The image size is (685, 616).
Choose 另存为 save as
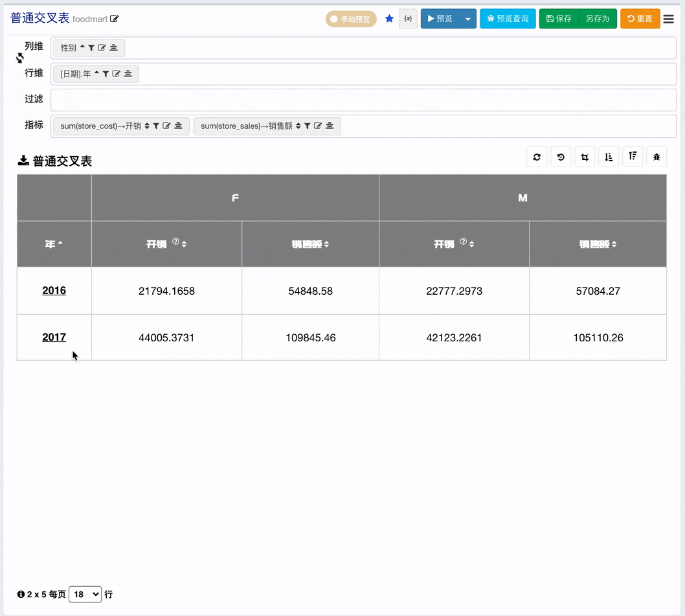(597, 19)
